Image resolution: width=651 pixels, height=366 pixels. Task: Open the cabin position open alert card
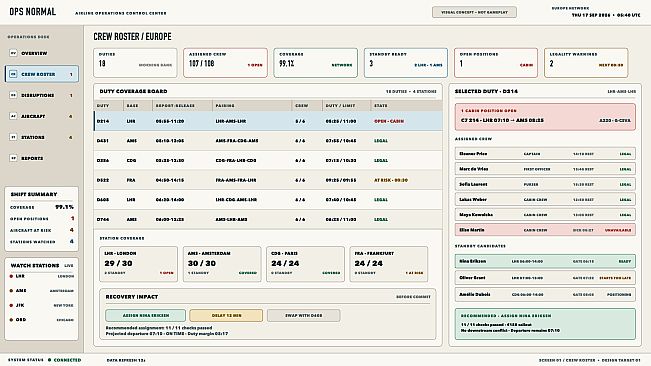[x=545, y=117]
